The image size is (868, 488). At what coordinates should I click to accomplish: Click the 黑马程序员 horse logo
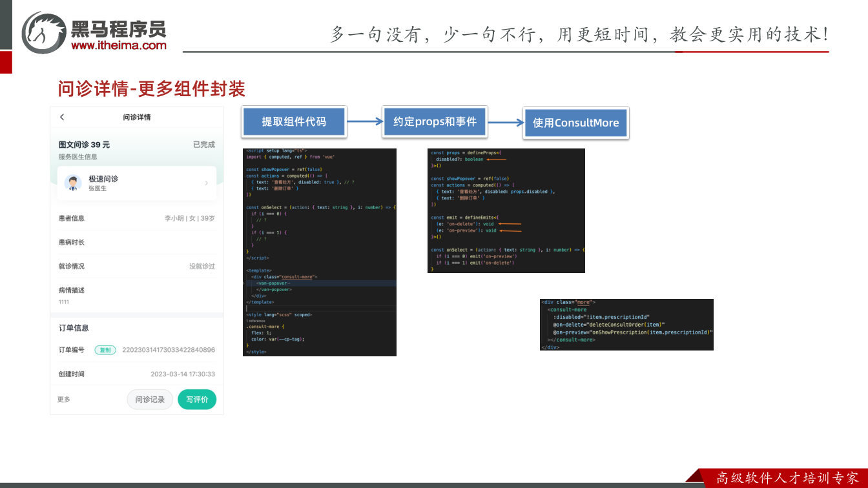pos(44,32)
